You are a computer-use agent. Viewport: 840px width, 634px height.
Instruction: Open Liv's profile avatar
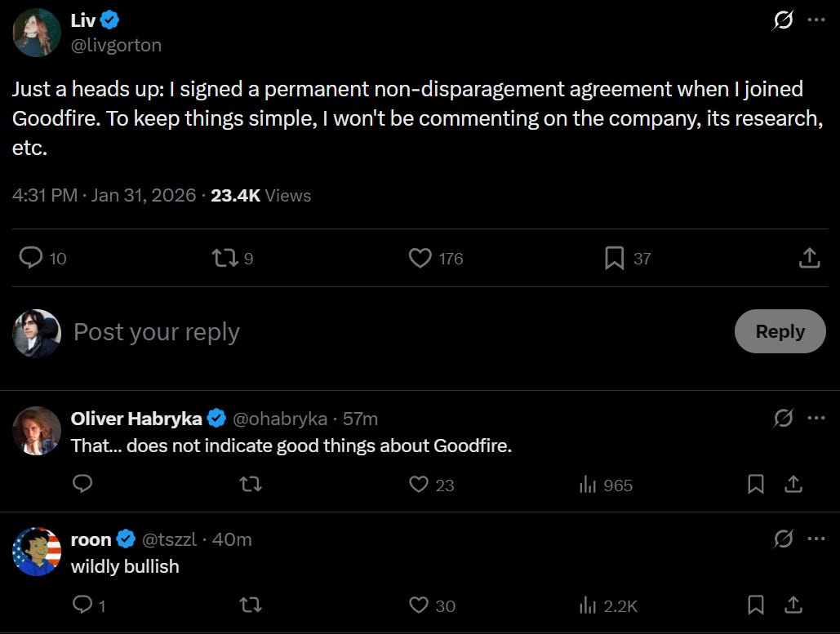[x=37, y=33]
